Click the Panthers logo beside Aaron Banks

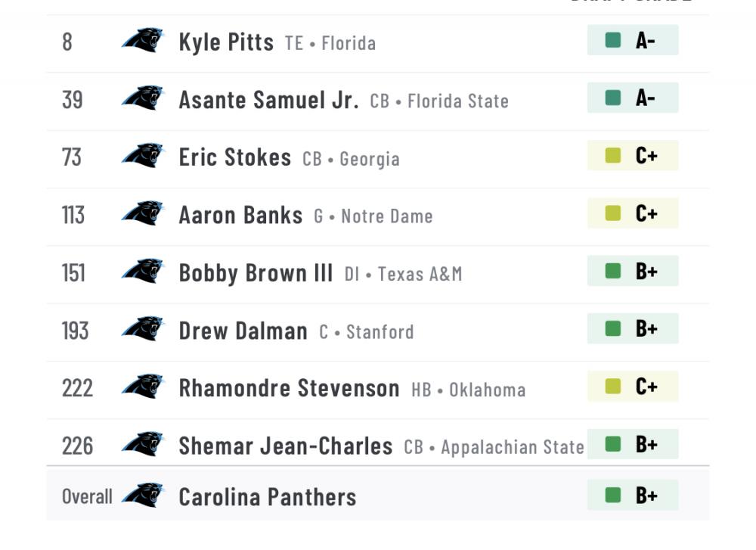click(143, 213)
